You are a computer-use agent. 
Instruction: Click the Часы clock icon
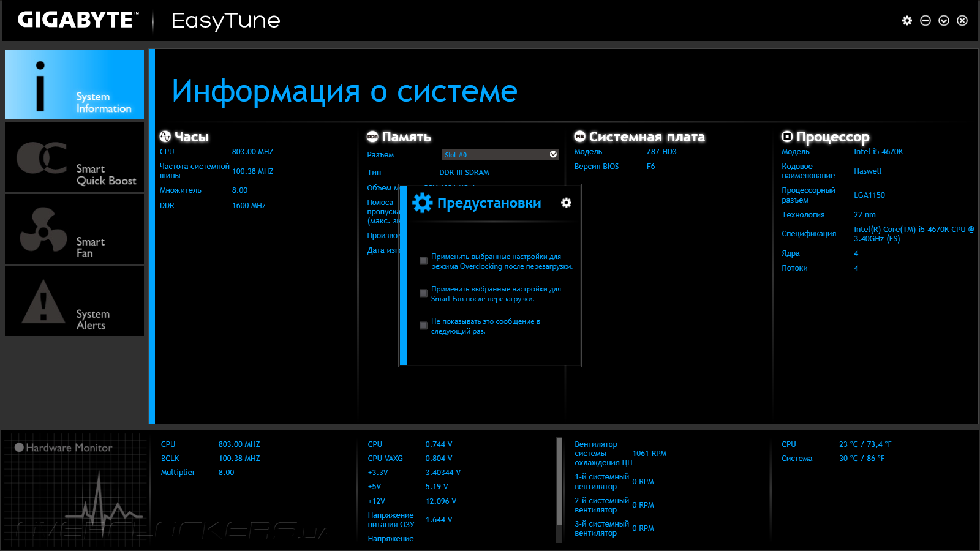point(165,137)
